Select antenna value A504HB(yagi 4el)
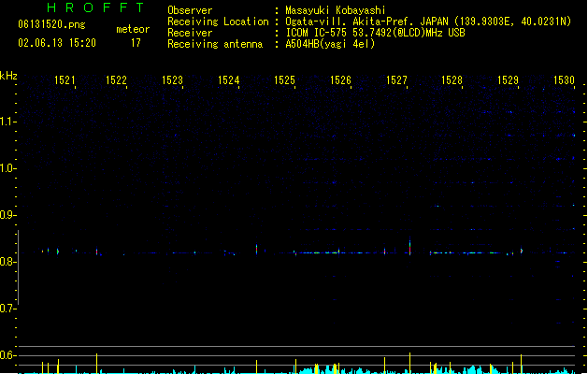This screenshot has height=374, width=588. 330,44
